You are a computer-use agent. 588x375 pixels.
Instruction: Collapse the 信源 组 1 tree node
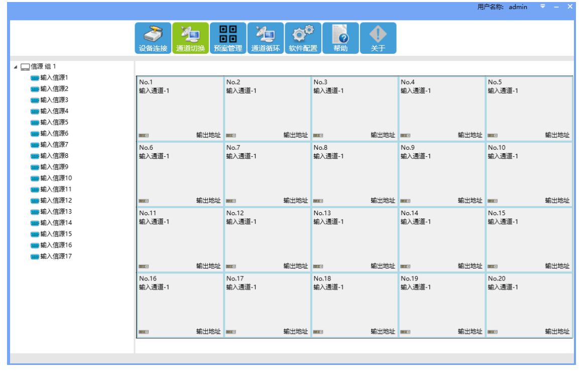click(x=15, y=67)
